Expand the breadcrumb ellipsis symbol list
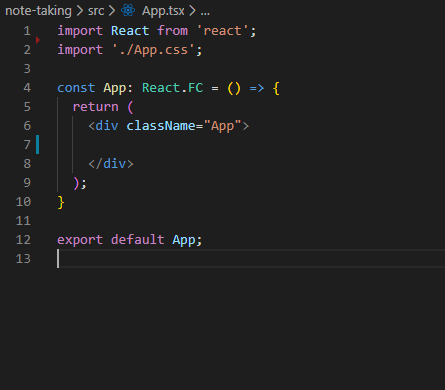 point(205,12)
